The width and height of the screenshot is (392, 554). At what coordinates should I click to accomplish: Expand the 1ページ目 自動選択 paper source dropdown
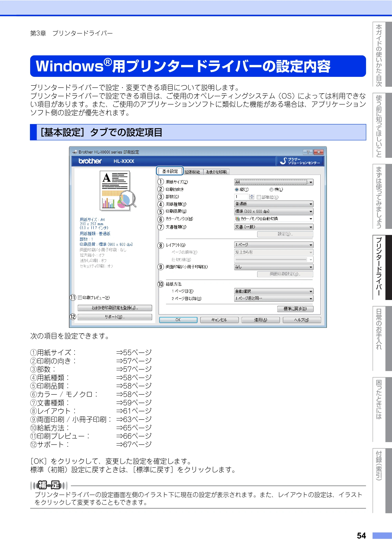pyautogui.click(x=274, y=291)
